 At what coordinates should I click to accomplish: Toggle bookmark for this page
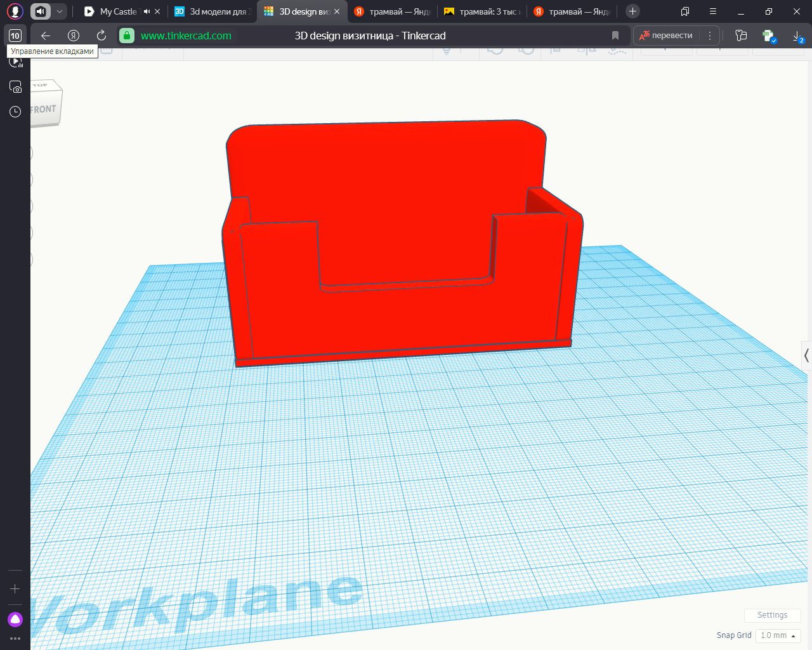click(x=615, y=36)
